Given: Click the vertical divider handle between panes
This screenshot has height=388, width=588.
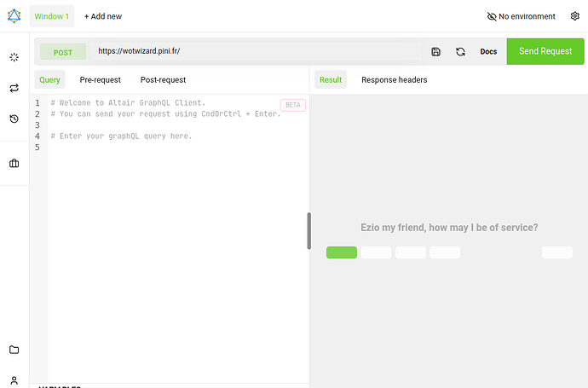Looking at the screenshot, I should point(308,230).
